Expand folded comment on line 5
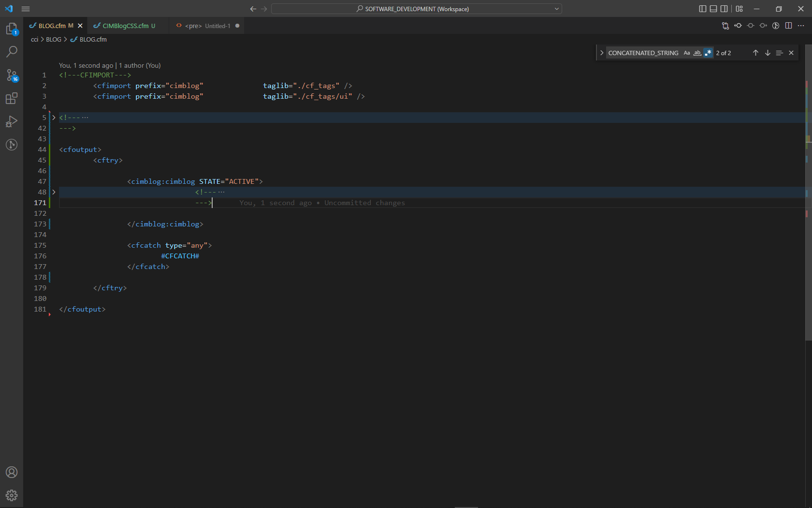812x508 pixels. (x=54, y=118)
